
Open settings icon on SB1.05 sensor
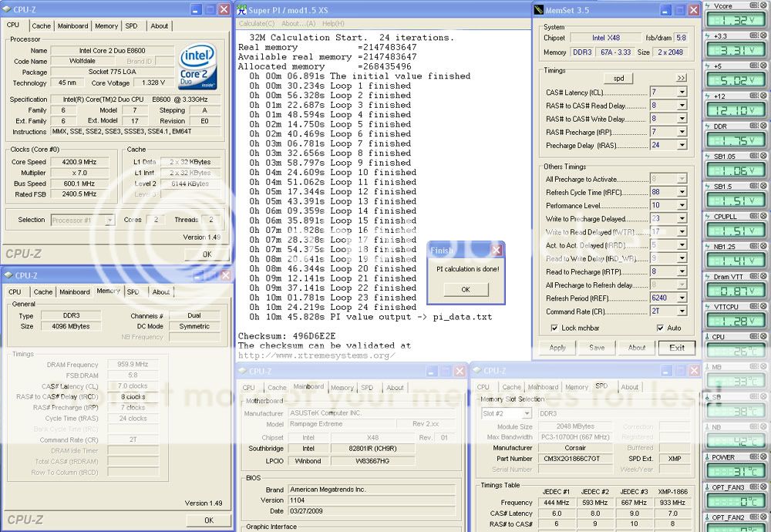click(753, 156)
